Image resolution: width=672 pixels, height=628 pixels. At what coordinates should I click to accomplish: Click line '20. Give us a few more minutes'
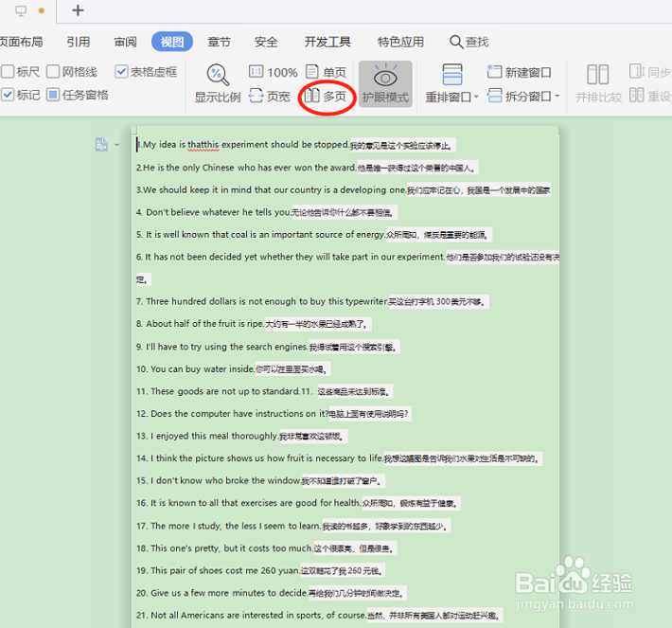coord(270,593)
